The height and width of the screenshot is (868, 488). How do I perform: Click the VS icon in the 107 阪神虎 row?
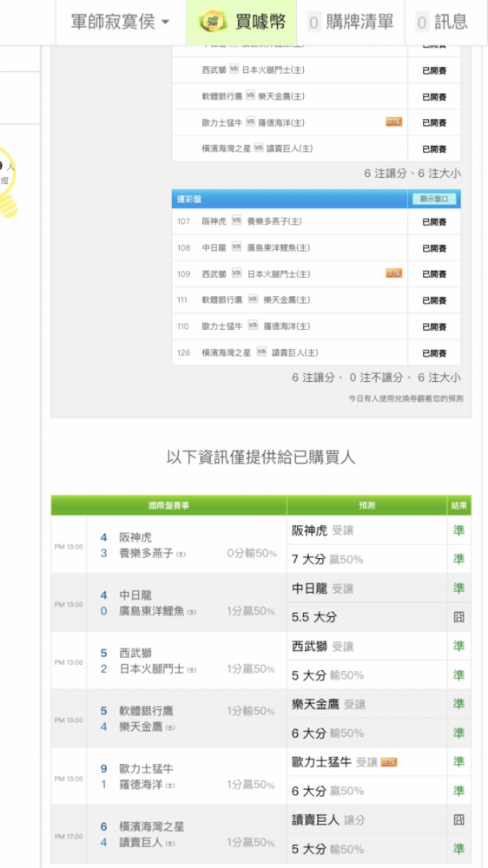pyautogui.click(x=236, y=220)
